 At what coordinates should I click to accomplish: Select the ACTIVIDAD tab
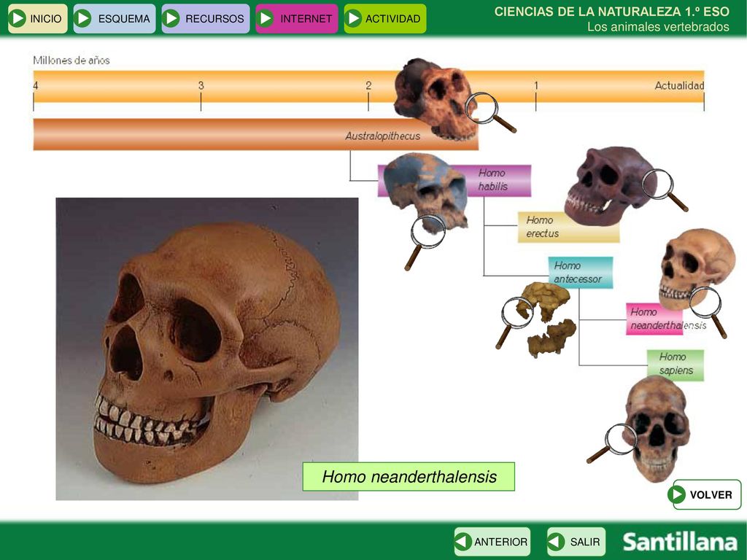[385, 18]
